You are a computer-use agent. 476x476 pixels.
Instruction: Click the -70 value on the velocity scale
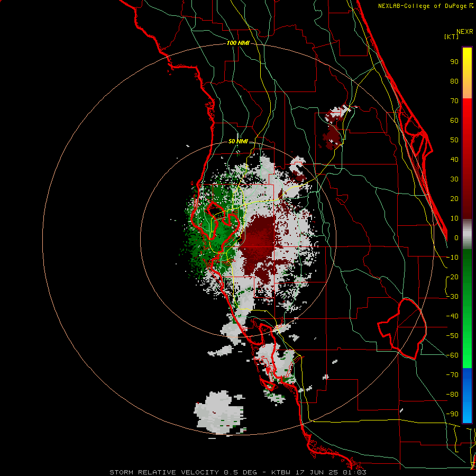pos(452,375)
